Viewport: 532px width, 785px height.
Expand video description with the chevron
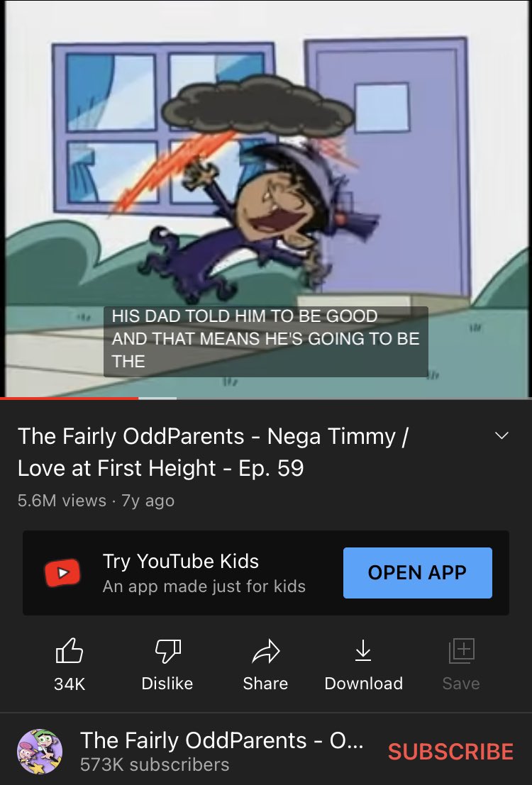pos(501,435)
